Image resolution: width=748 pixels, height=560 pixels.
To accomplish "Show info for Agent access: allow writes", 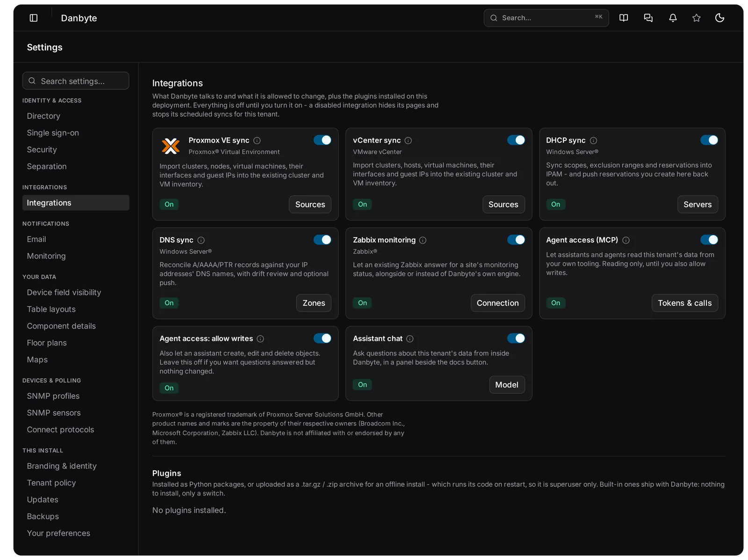I will coord(260,338).
